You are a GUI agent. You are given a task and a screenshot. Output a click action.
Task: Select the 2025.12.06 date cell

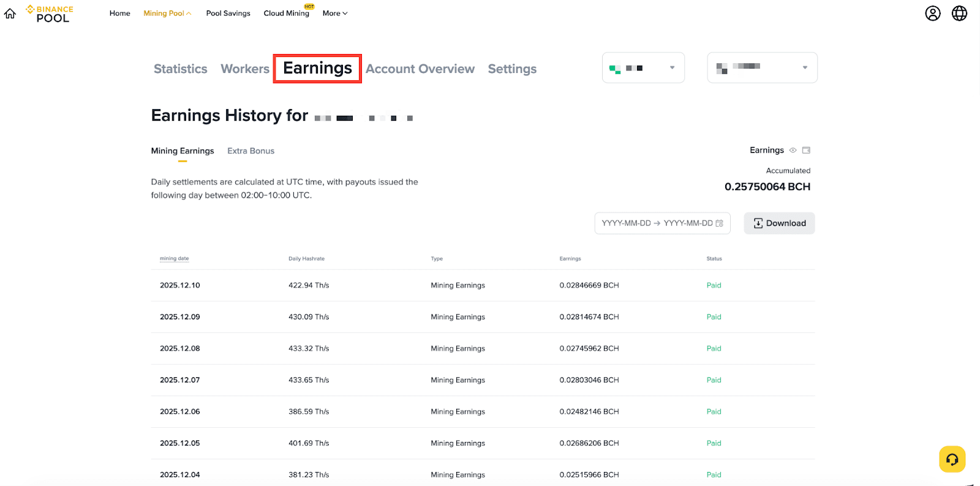click(x=180, y=412)
